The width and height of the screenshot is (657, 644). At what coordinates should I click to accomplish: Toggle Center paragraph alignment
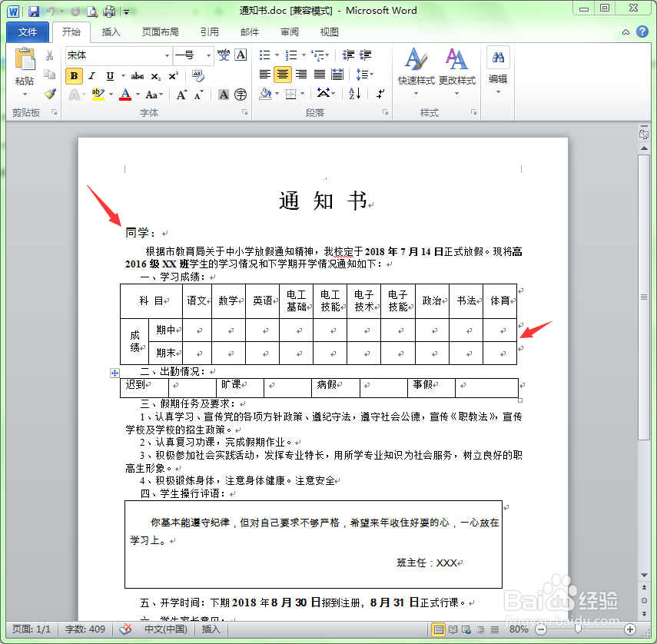283,75
